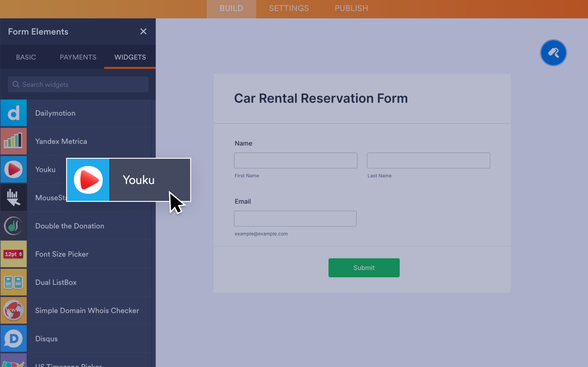588x367 pixels.
Task: Select the Dailymotion widget icon
Action: click(x=13, y=113)
